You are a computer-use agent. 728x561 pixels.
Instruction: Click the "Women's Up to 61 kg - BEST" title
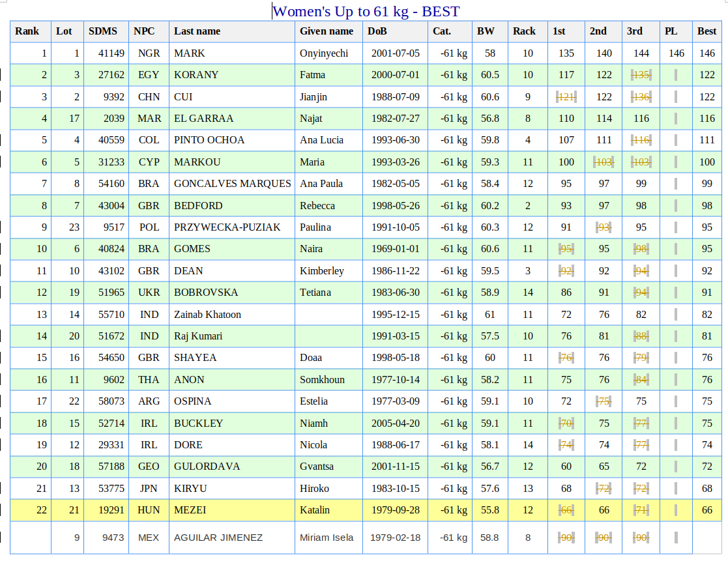[366, 11]
